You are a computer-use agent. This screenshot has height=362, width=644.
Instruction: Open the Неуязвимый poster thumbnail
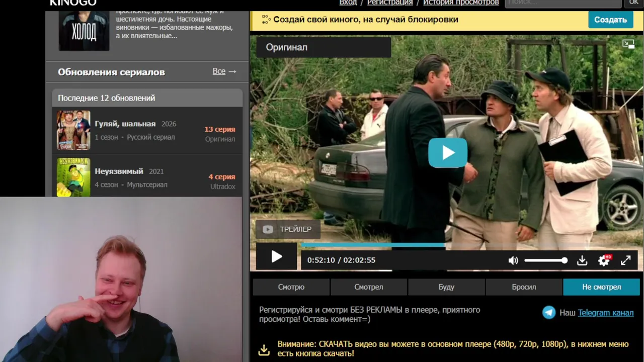(x=73, y=177)
